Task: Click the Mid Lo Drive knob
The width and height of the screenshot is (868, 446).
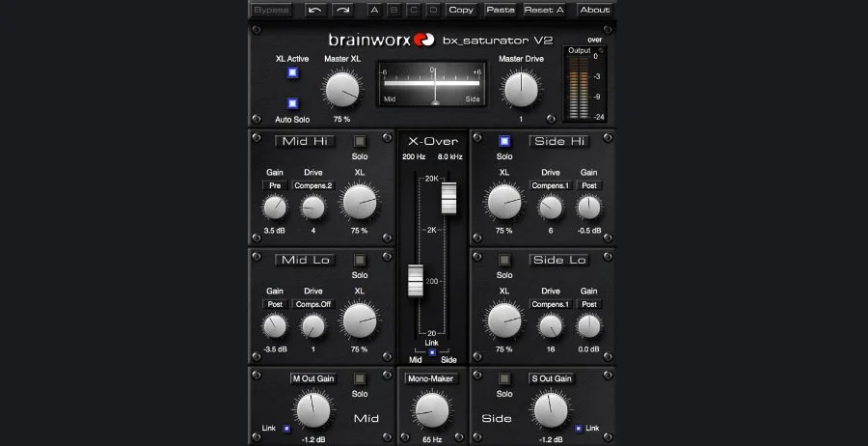Action: point(312,326)
